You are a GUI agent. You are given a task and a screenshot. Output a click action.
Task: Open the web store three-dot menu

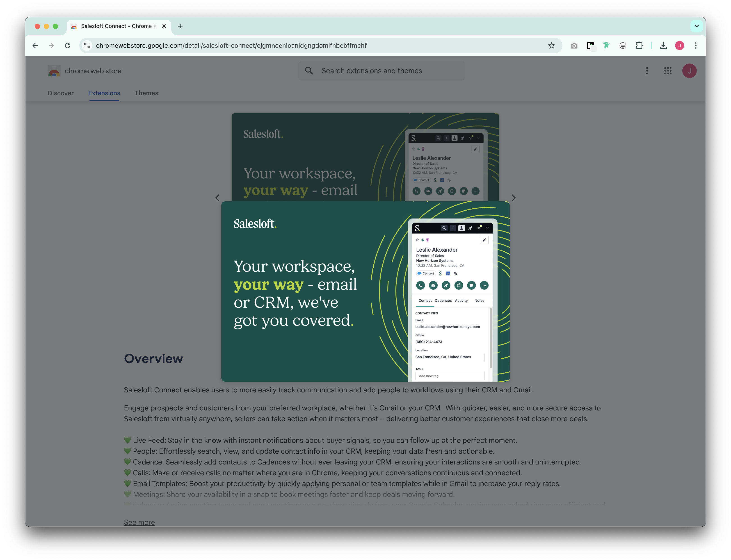point(647,71)
